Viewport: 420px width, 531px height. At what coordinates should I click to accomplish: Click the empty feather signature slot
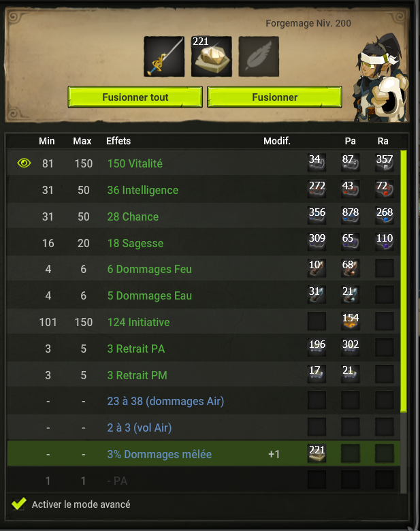pyautogui.click(x=259, y=57)
